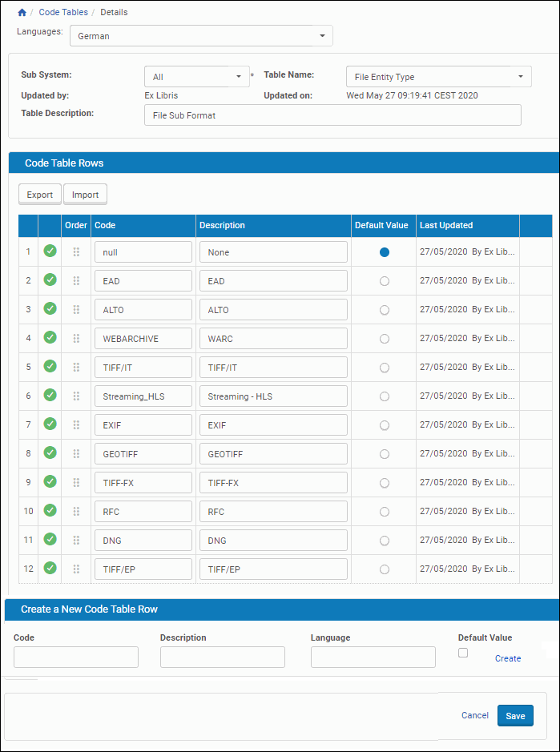This screenshot has width=560, height=752.
Task: Go to Code Tables breadcrumb
Action: point(63,13)
